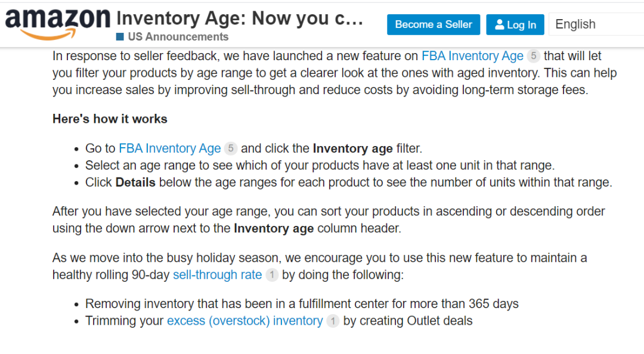Click the Become a Seller button

[434, 24]
